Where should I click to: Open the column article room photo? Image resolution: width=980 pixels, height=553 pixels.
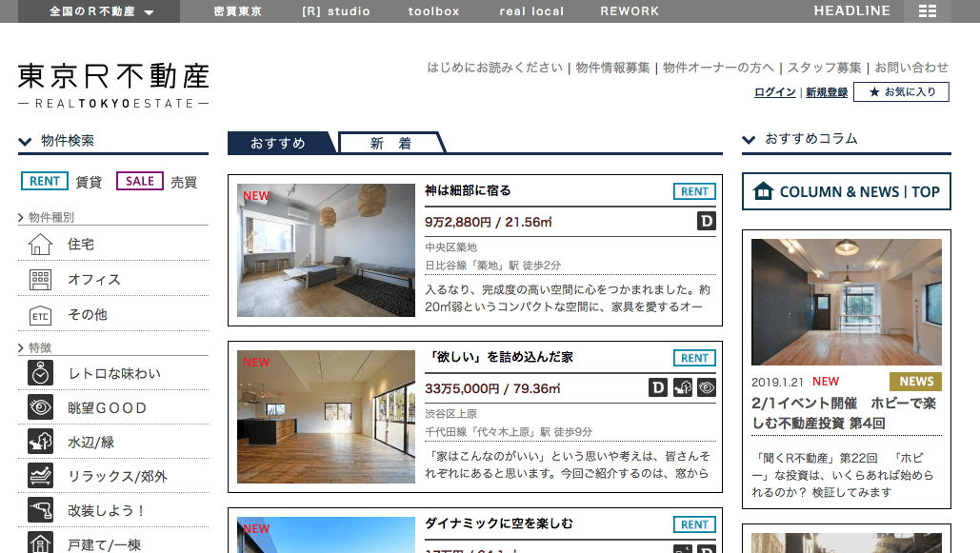[x=847, y=302]
